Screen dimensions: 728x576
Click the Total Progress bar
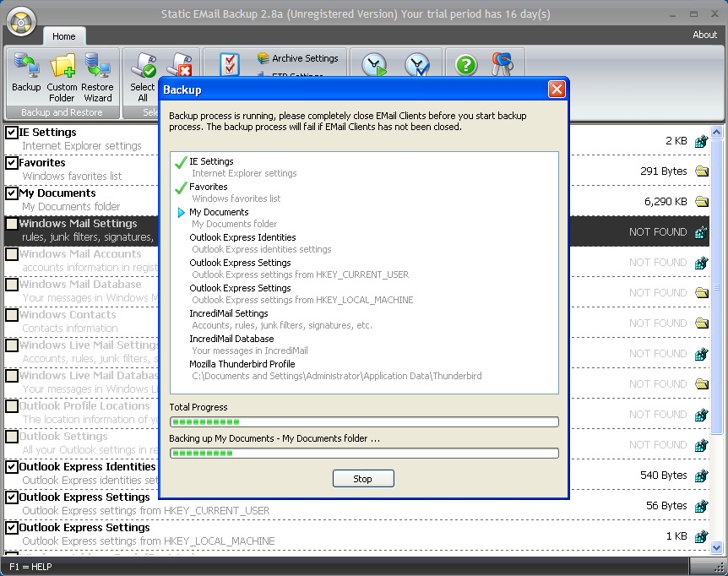click(x=363, y=422)
